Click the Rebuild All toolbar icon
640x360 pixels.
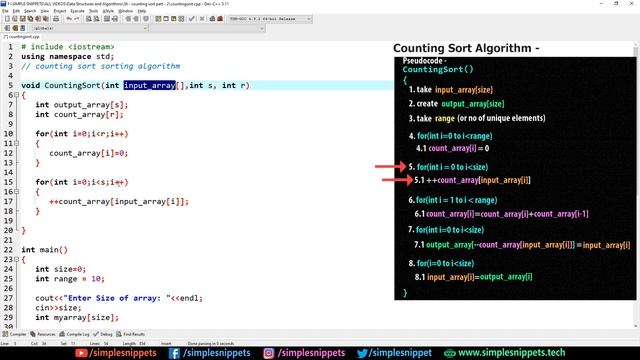coord(181,19)
